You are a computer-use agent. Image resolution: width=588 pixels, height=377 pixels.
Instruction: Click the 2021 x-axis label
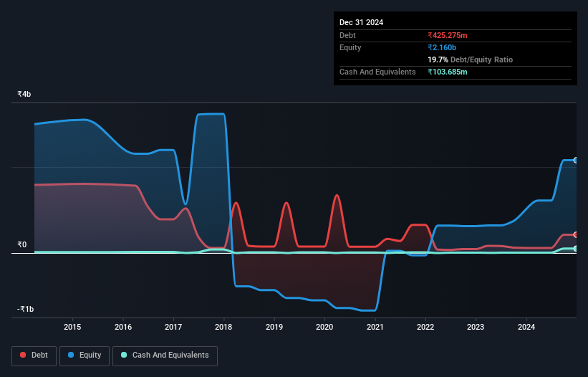(375, 327)
